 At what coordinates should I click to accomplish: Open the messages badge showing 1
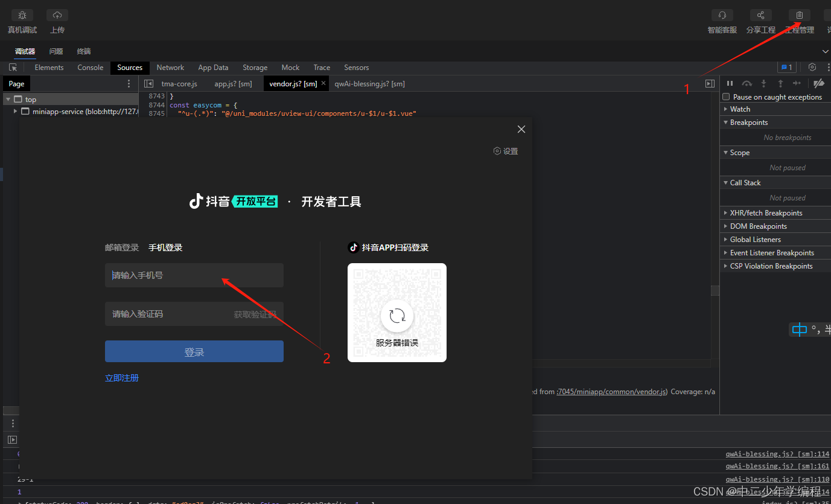click(x=787, y=68)
